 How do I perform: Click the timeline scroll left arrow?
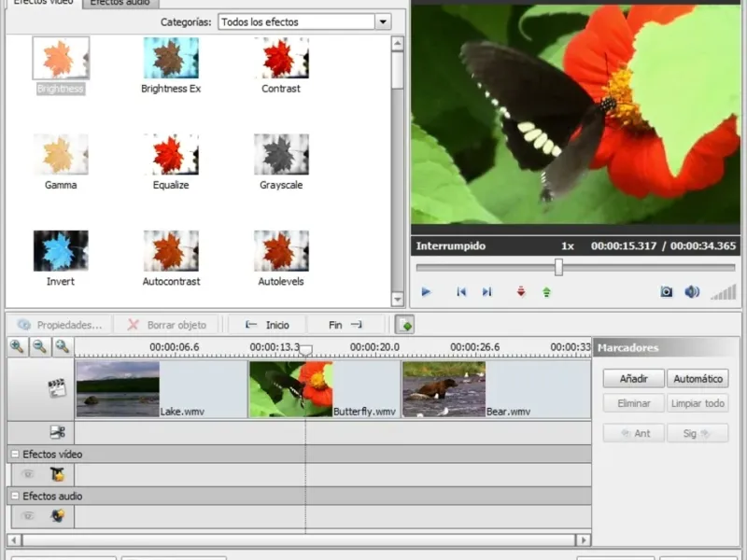coord(14,540)
